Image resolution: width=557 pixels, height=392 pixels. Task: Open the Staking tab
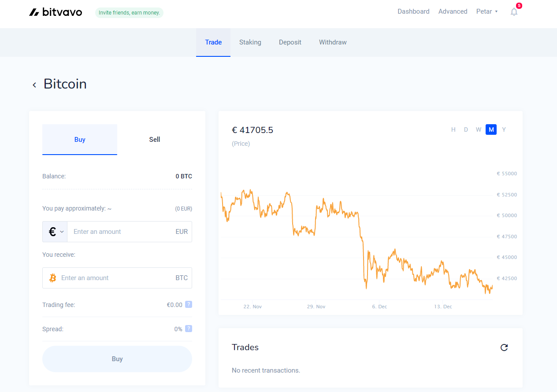click(x=250, y=42)
